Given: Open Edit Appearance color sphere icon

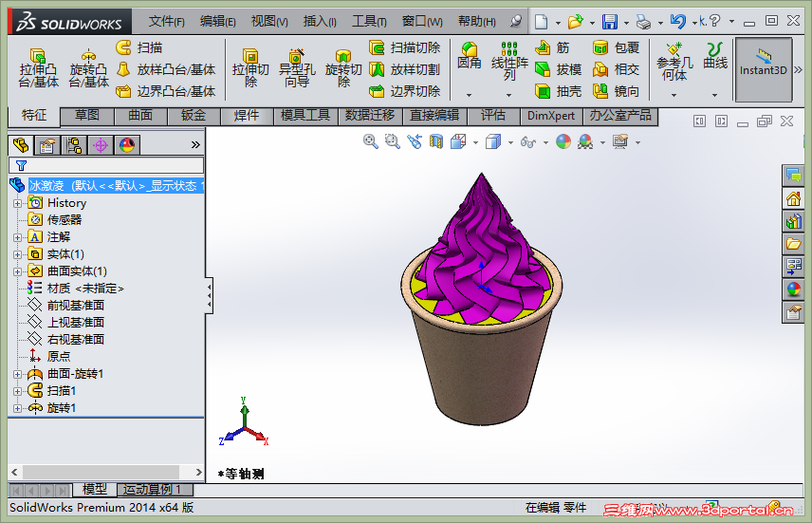Looking at the screenshot, I should point(563,141).
